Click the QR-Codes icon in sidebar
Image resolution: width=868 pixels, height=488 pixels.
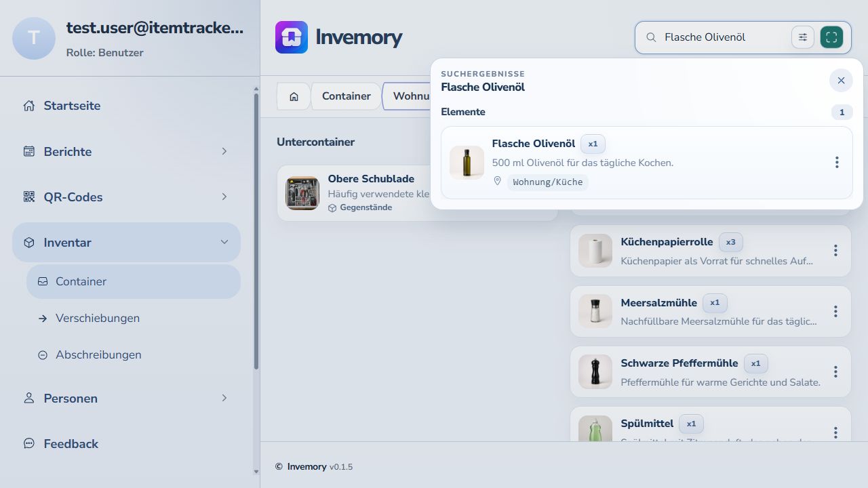point(28,197)
